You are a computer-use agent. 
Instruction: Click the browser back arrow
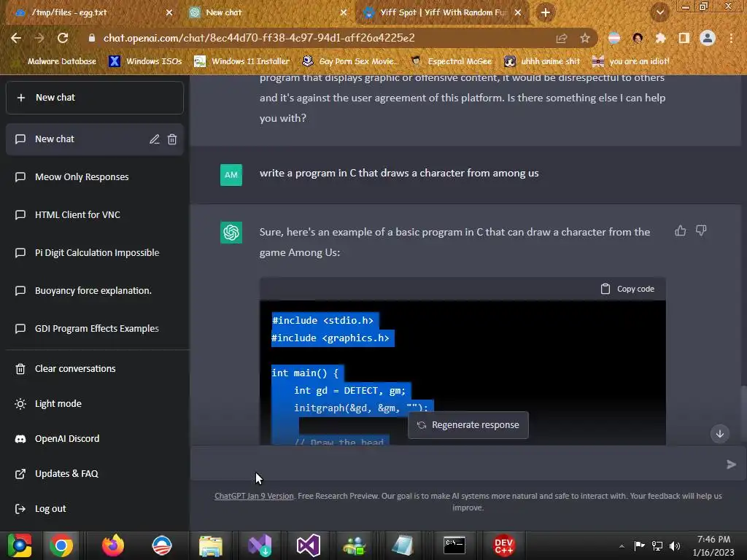(16, 38)
